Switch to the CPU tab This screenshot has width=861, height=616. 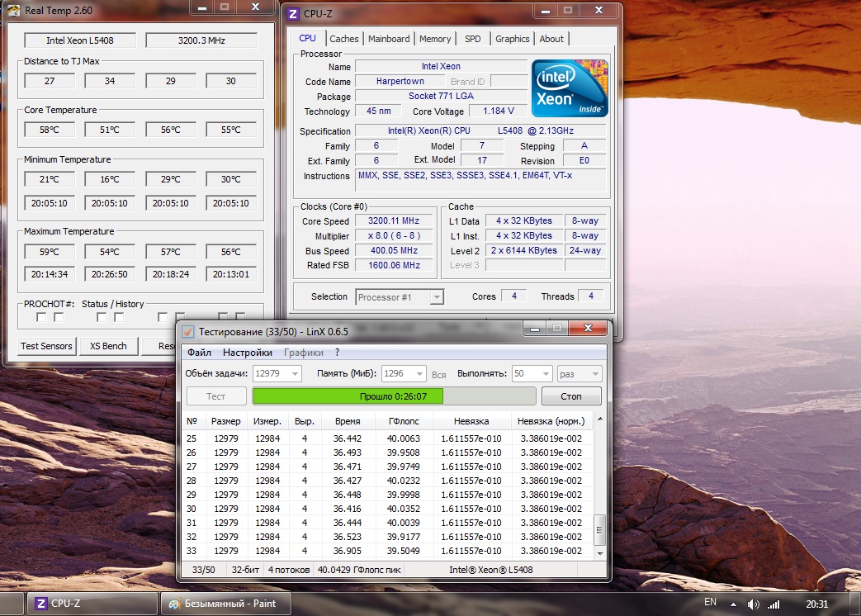pyautogui.click(x=307, y=39)
